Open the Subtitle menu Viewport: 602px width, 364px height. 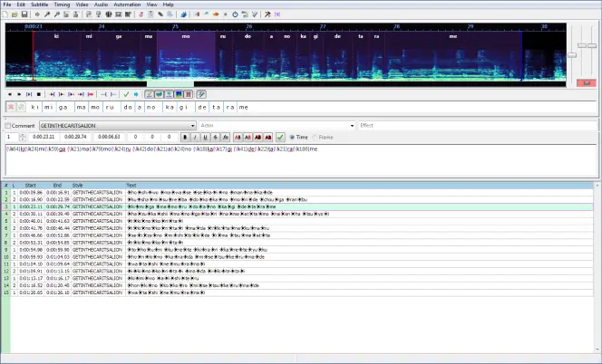click(40, 5)
